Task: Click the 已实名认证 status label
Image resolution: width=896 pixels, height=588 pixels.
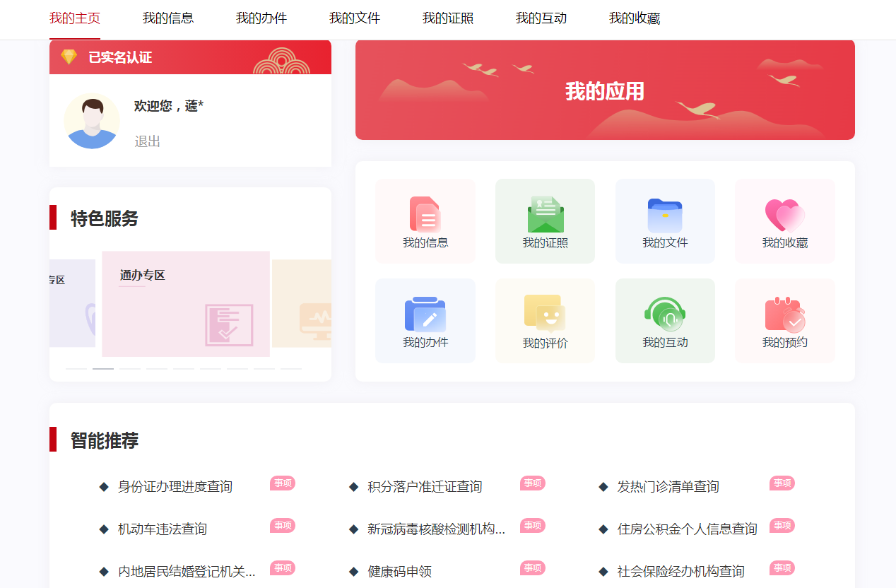Action: point(120,58)
